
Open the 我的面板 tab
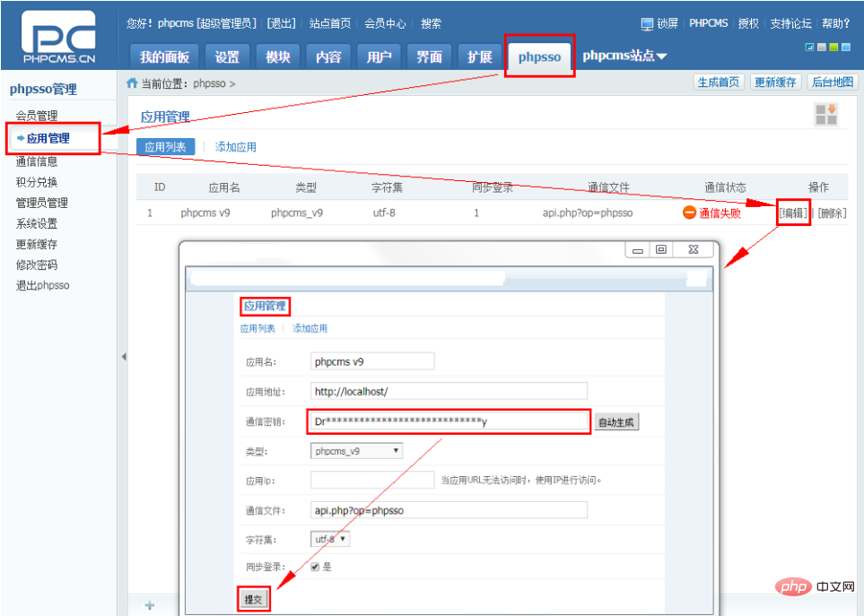point(164,56)
